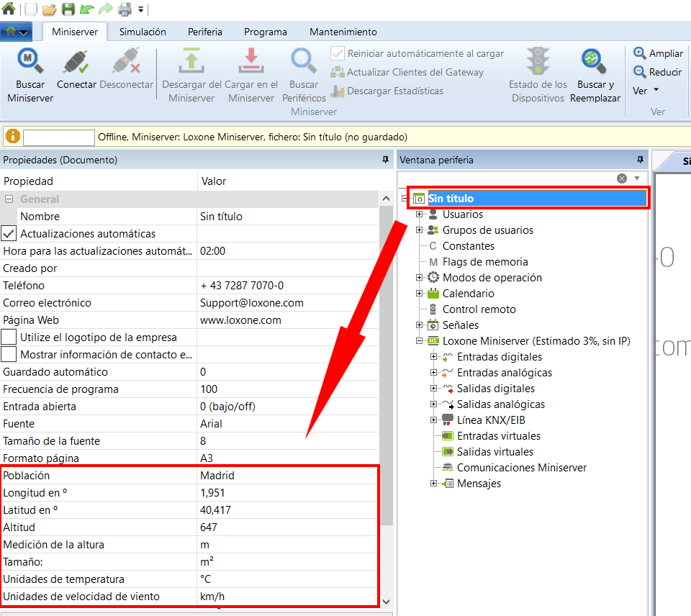This screenshot has height=616, width=691.
Task: Check Mostrar información de contacto option
Action: [9, 355]
